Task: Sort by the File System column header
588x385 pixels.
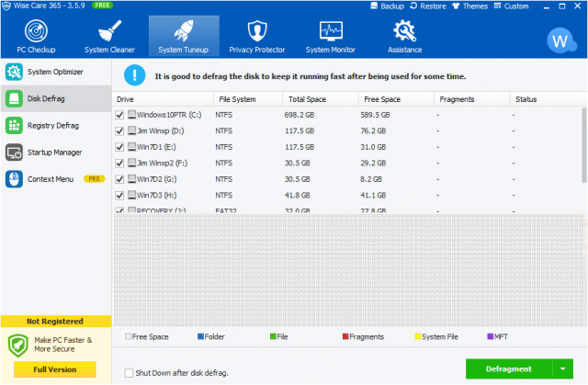Action: tap(248, 99)
